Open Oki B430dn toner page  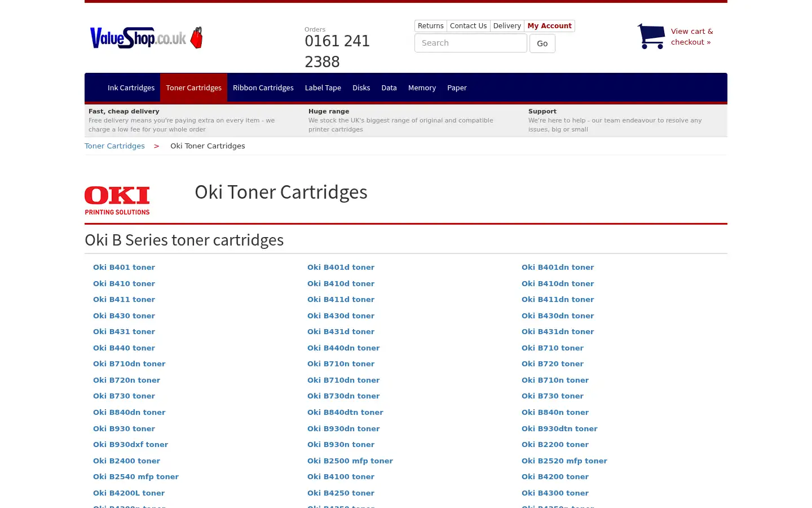tap(558, 316)
